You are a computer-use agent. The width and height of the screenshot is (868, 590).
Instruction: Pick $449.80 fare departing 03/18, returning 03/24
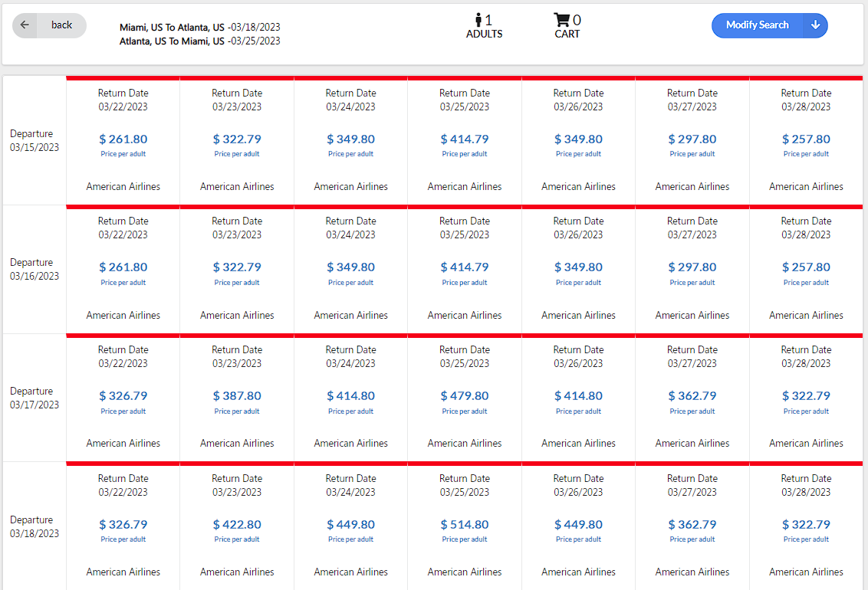pyautogui.click(x=351, y=525)
